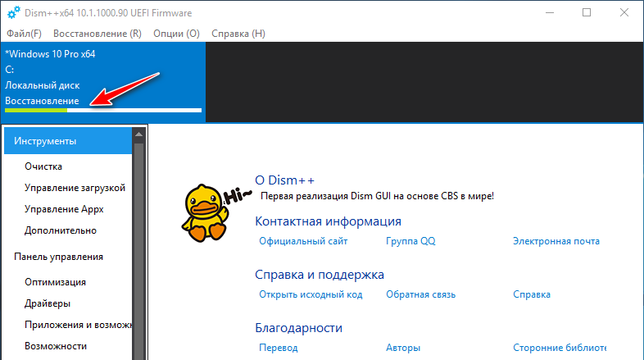Viewport: 644px width, 360px height.
Task: Click the Контактная информация heading
Action: 328,221
